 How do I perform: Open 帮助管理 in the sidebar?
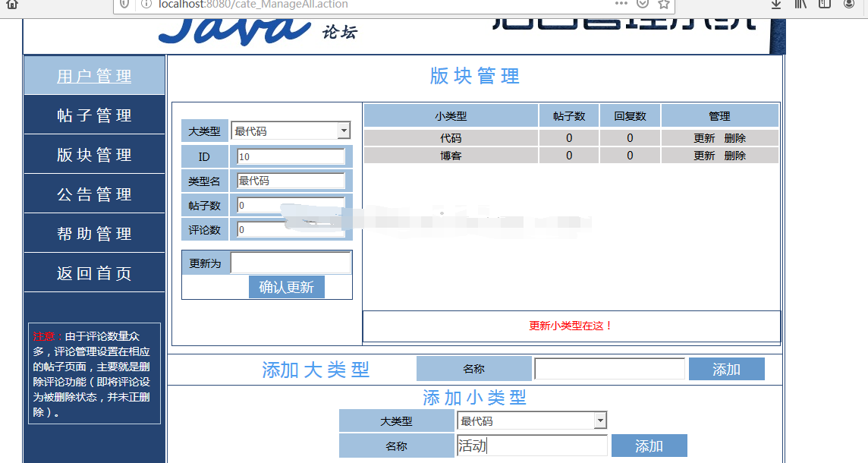coord(94,233)
